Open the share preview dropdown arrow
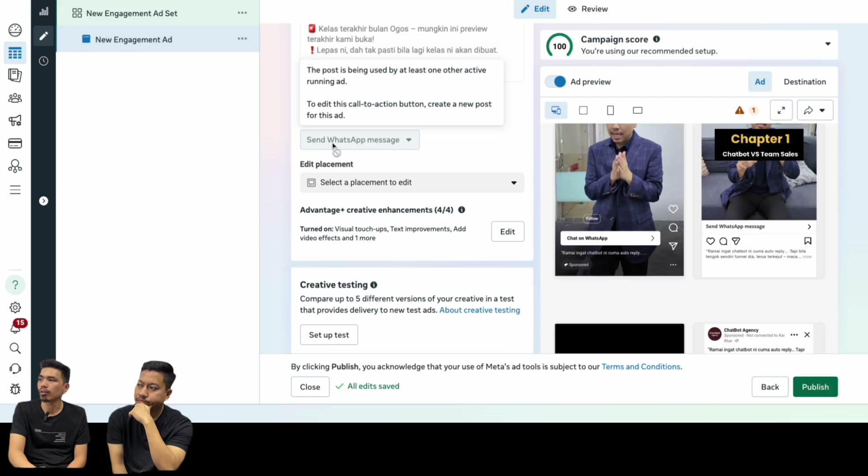The width and height of the screenshot is (868, 476). point(822,110)
